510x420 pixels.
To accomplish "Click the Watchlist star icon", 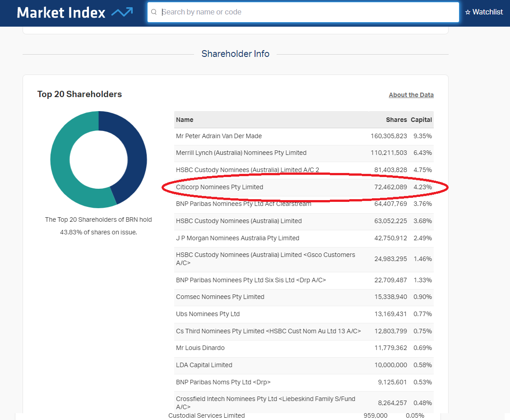I will click(468, 12).
